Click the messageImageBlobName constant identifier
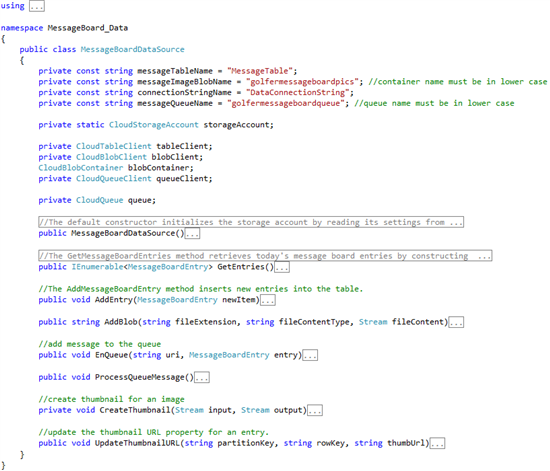550x471 pixels. (185, 82)
